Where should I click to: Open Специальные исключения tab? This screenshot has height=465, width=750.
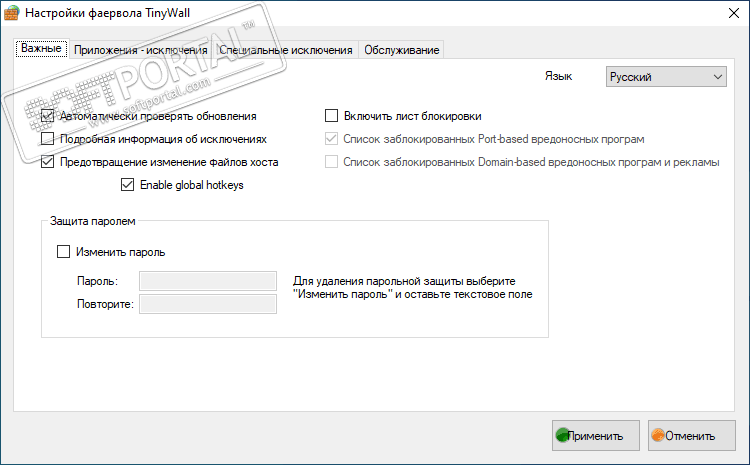point(286,50)
